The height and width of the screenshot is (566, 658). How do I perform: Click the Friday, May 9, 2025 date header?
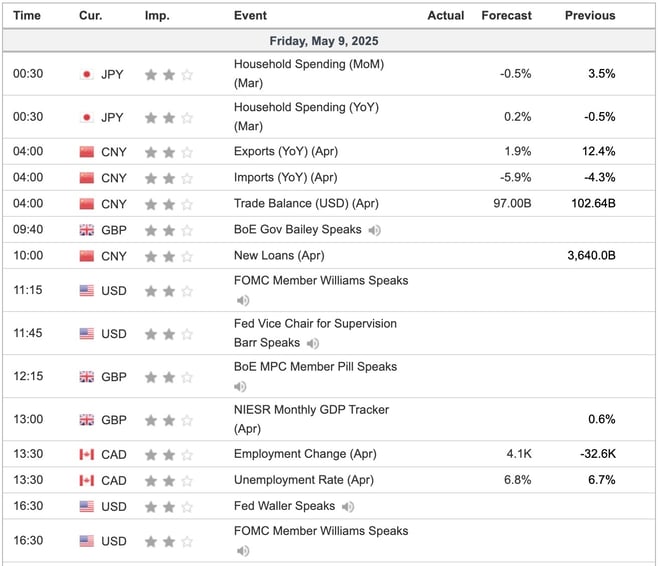click(324, 41)
